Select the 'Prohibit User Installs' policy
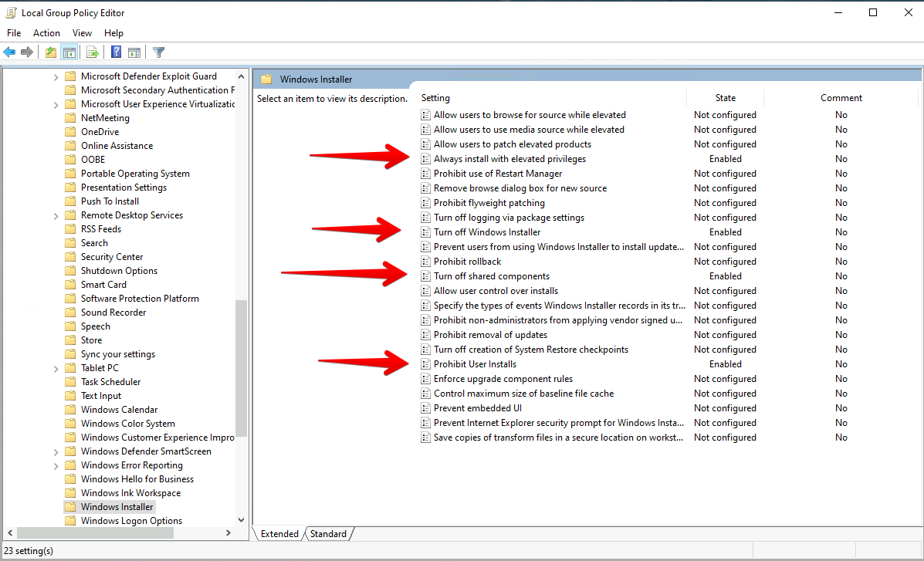The width and height of the screenshot is (924, 561). point(475,364)
